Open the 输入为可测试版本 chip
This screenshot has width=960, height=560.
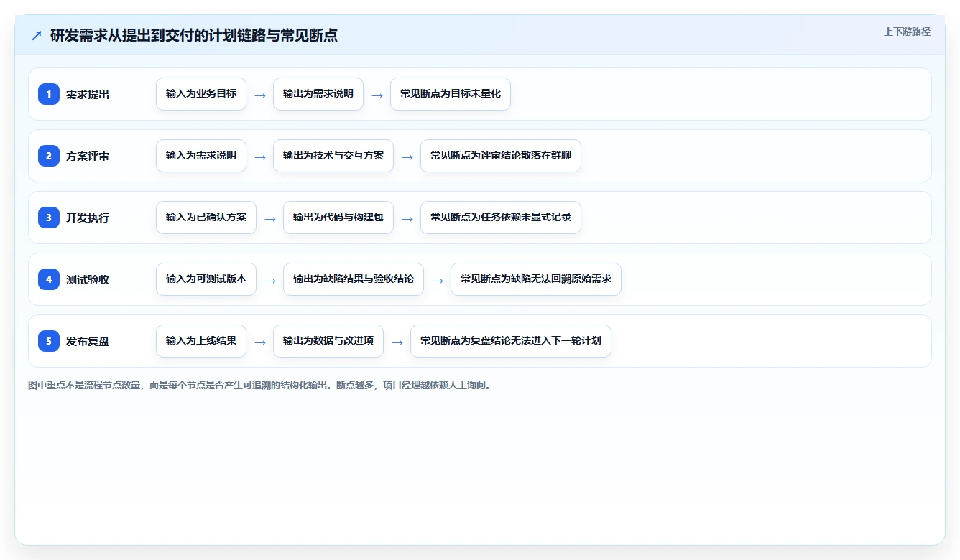(x=206, y=279)
